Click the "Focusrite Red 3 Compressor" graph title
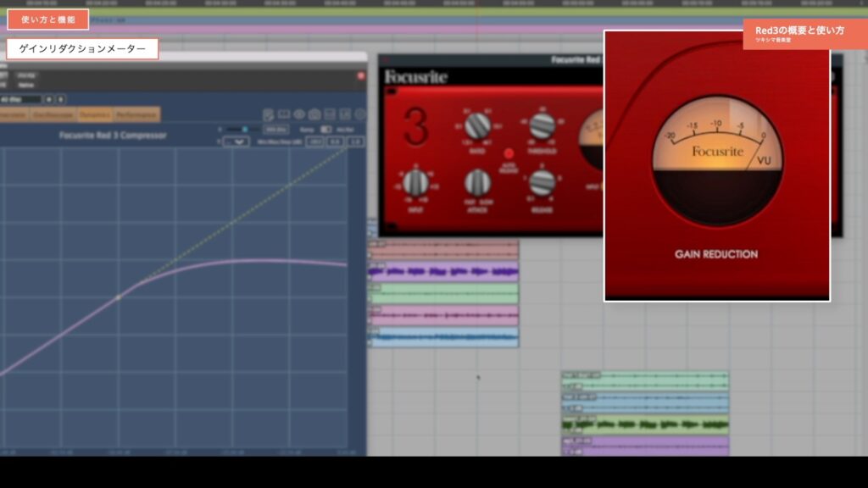This screenshot has width=868, height=488. pyautogui.click(x=113, y=135)
